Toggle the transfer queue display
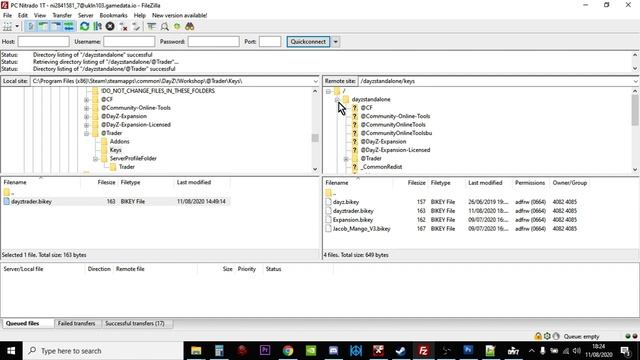The height and width of the screenshot is (360, 640). 69,27
